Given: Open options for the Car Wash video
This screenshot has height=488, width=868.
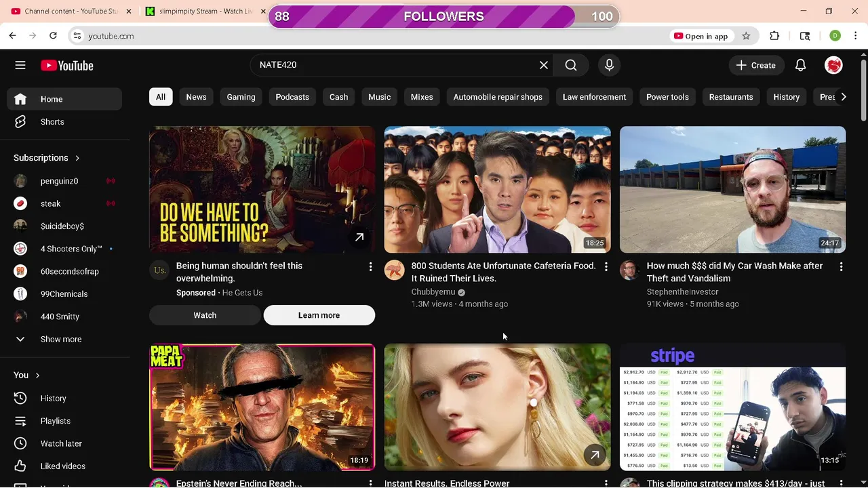Looking at the screenshot, I should point(841,267).
